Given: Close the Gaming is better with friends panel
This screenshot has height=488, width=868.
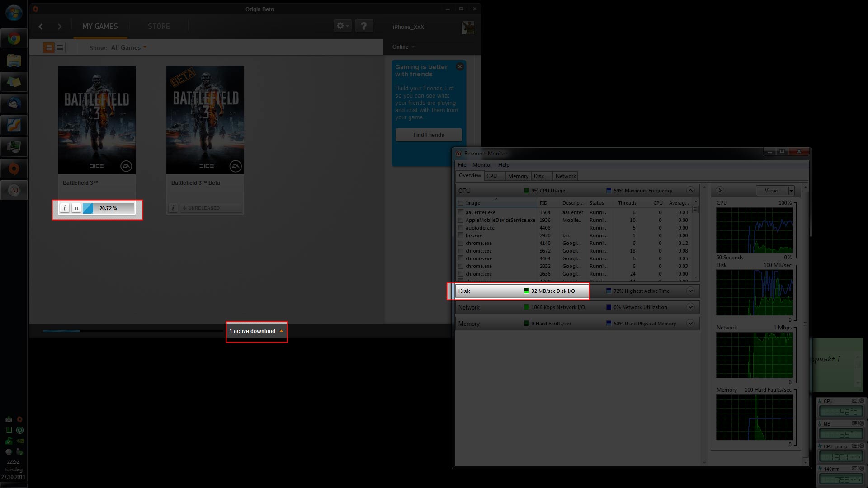Looking at the screenshot, I should [x=460, y=67].
